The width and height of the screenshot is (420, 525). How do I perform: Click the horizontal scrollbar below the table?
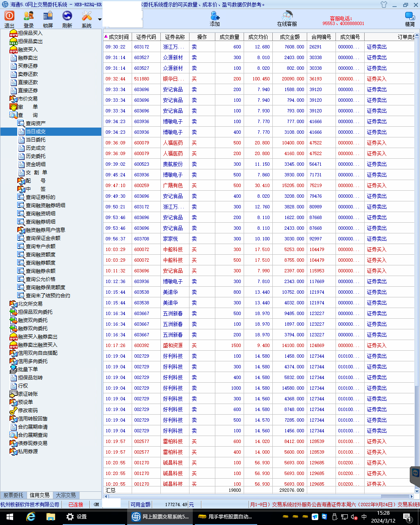(258, 496)
